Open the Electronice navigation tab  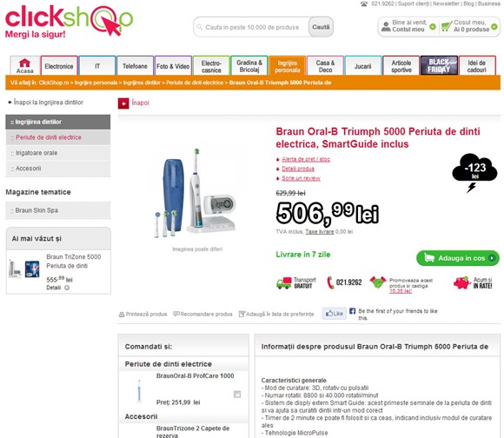[59, 66]
